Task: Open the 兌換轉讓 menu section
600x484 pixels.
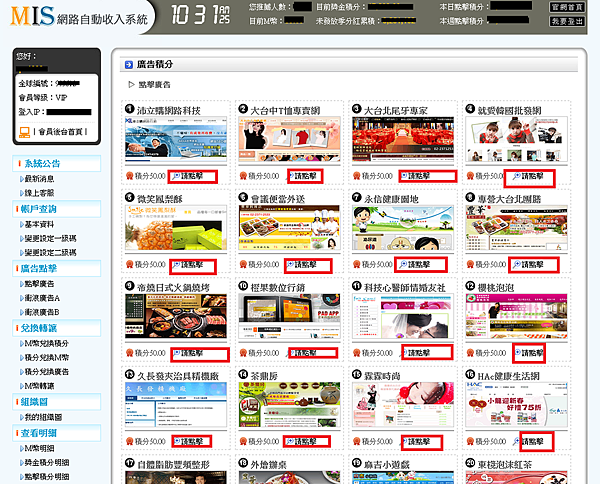Action: 57,328
